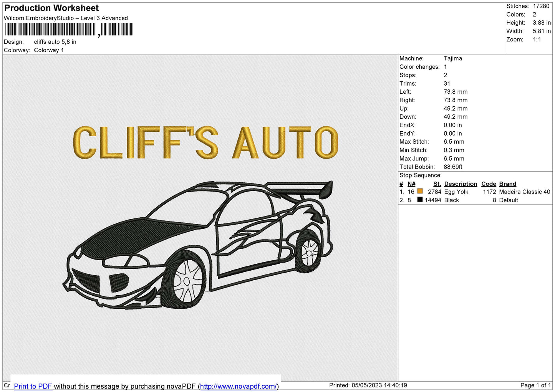Click the Stitches value 17280
This screenshot has height=392, width=555.
tap(541, 6)
